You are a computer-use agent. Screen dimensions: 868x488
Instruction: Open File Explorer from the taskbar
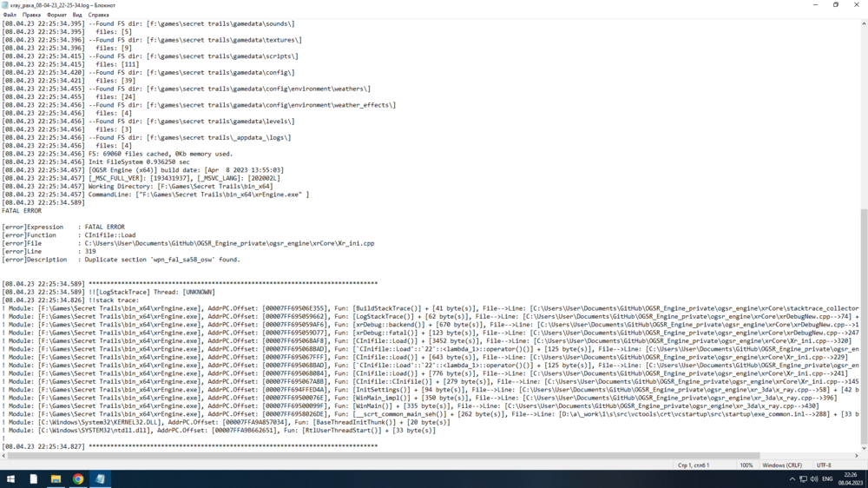coord(56,479)
